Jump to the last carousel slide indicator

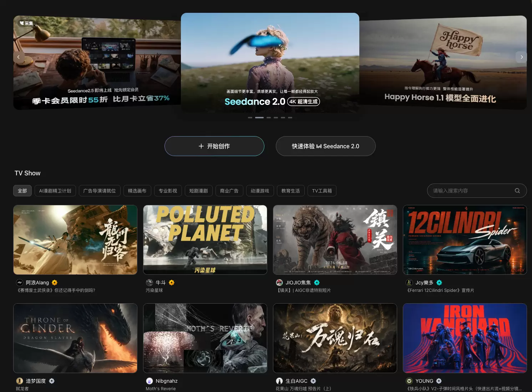point(290,118)
